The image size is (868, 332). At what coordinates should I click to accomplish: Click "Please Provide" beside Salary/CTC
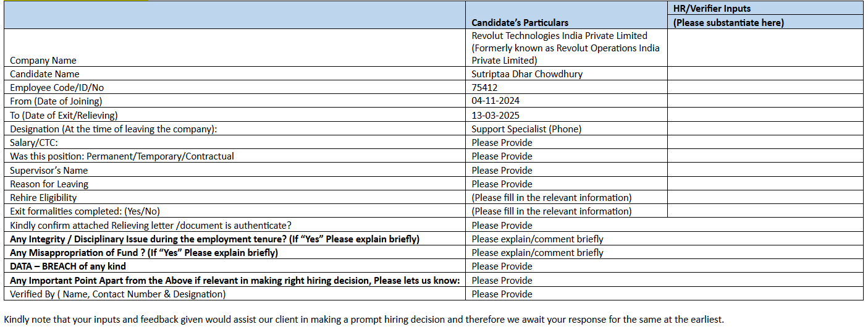pyautogui.click(x=502, y=143)
